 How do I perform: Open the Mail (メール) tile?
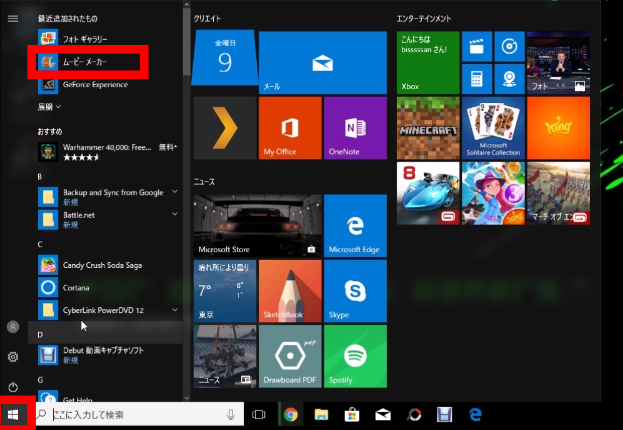[x=323, y=62]
